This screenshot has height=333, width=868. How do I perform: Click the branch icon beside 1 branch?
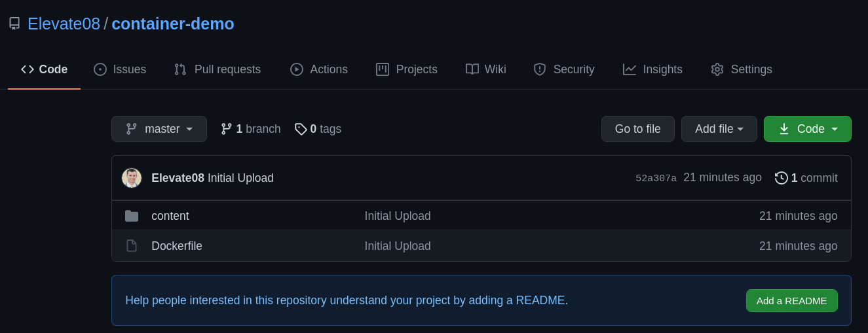pyautogui.click(x=227, y=129)
